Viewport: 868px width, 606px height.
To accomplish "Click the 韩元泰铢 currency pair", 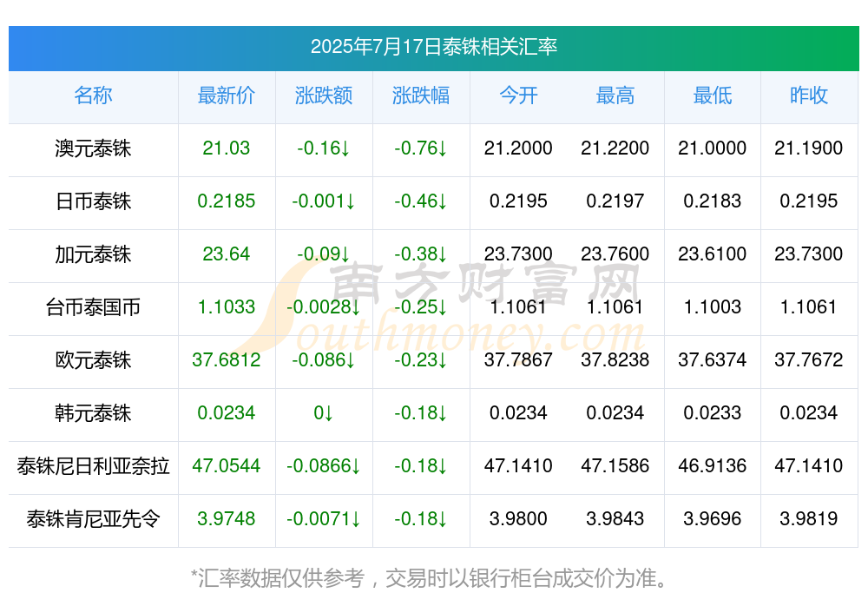I will [x=93, y=413].
